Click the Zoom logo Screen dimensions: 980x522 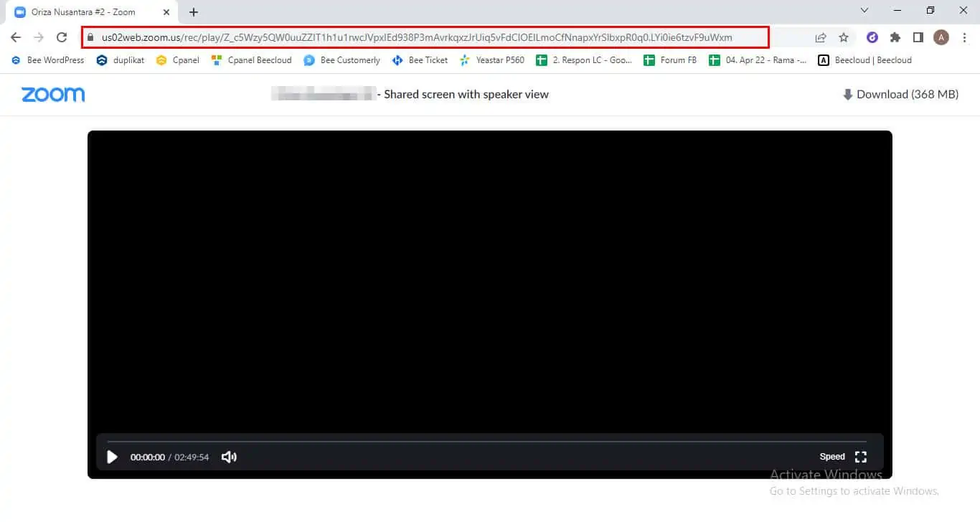[x=53, y=95]
